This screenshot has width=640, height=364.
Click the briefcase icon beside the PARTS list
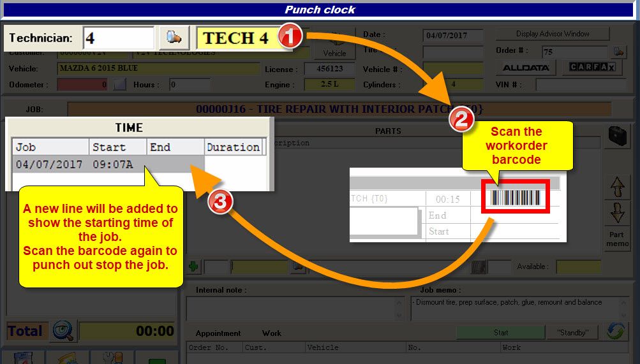(x=617, y=136)
